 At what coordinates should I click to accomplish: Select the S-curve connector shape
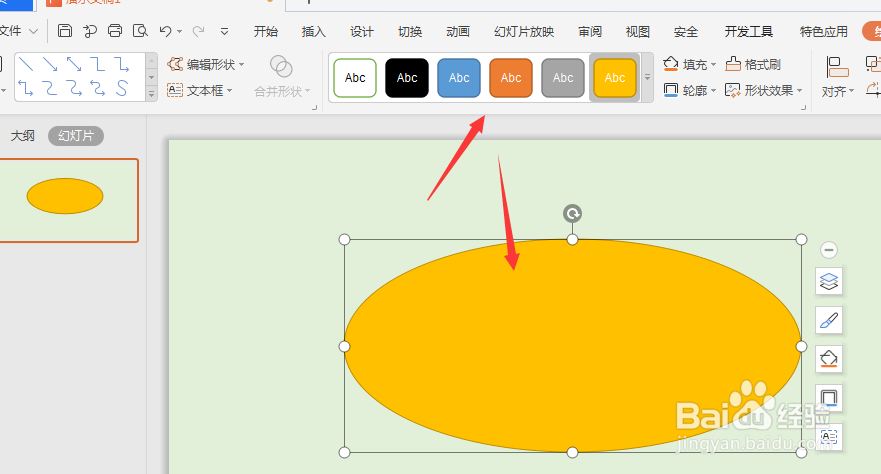pyautogui.click(x=121, y=88)
